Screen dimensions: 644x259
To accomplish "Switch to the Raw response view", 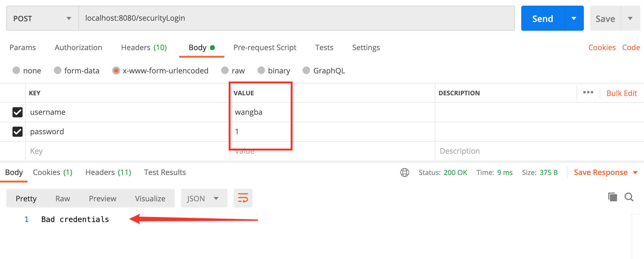I will pos(63,199).
